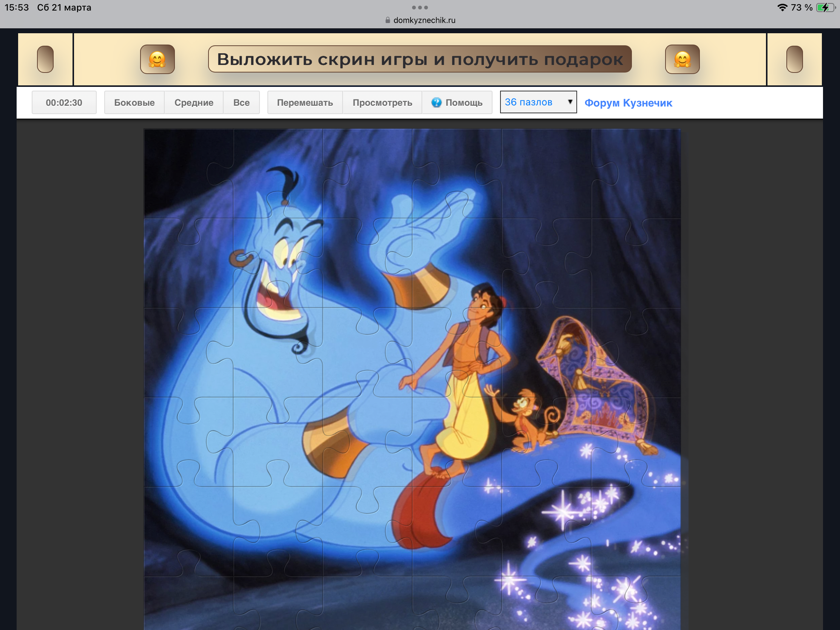840x630 pixels.
Task: Click the blue question mark help icon
Action: point(436,102)
